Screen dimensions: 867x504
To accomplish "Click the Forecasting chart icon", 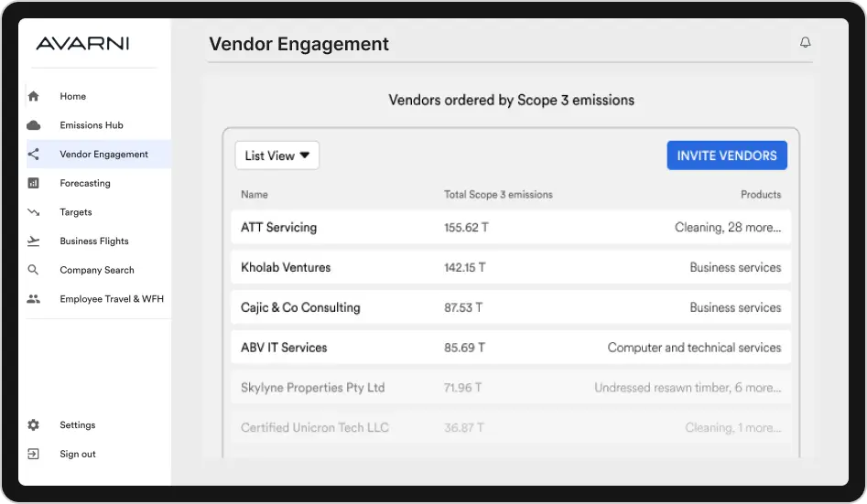I will [34, 183].
